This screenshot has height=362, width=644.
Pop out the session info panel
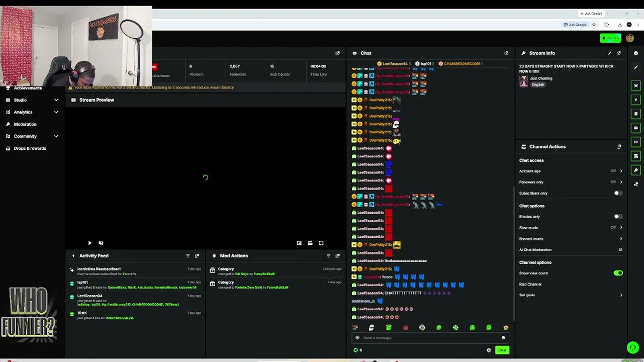[337, 53]
